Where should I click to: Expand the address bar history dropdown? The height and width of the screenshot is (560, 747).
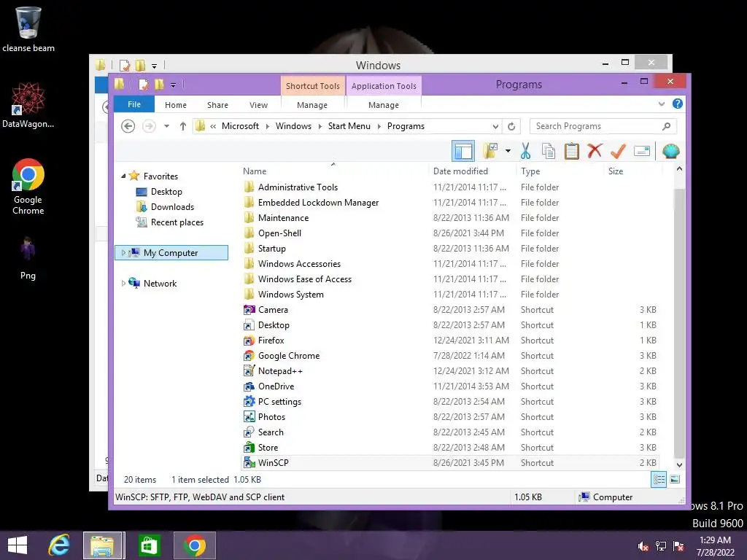(495, 126)
